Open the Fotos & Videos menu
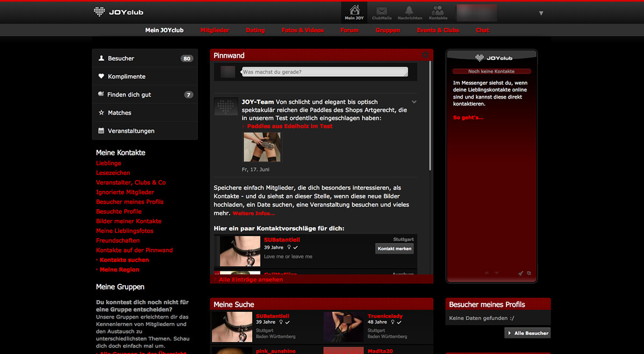The width and height of the screenshot is (644, 354). click(303, 30)
